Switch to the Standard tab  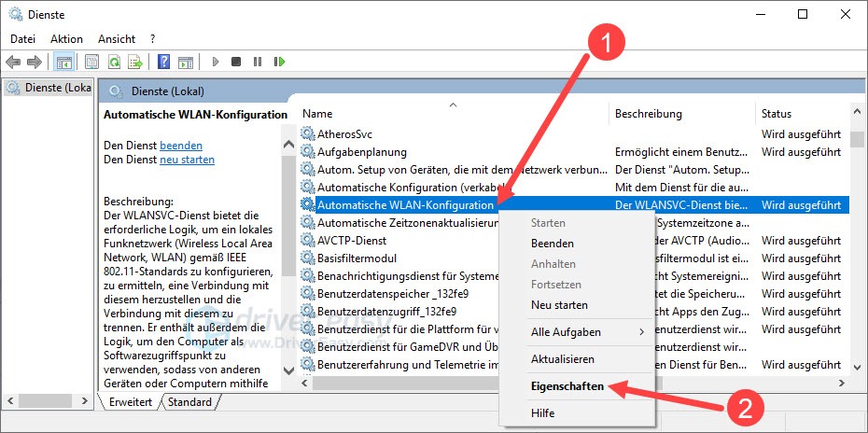pos(189,402)
